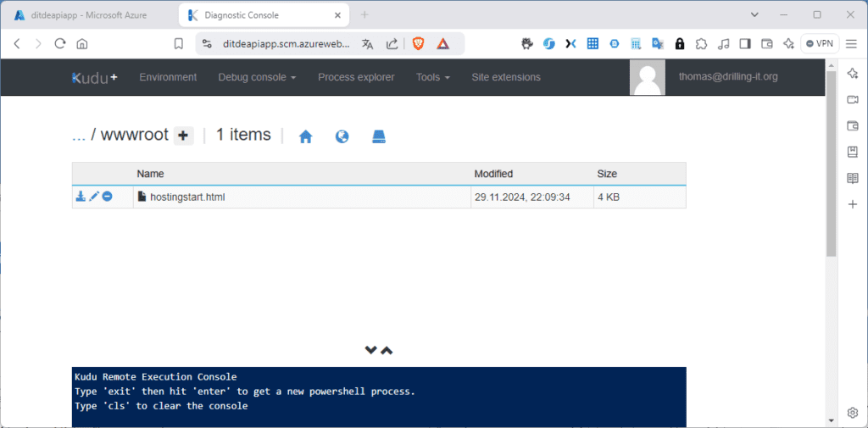Expand the console with the up chevron
This screenshot has width=868, height=428.
(x=387, y=350)
